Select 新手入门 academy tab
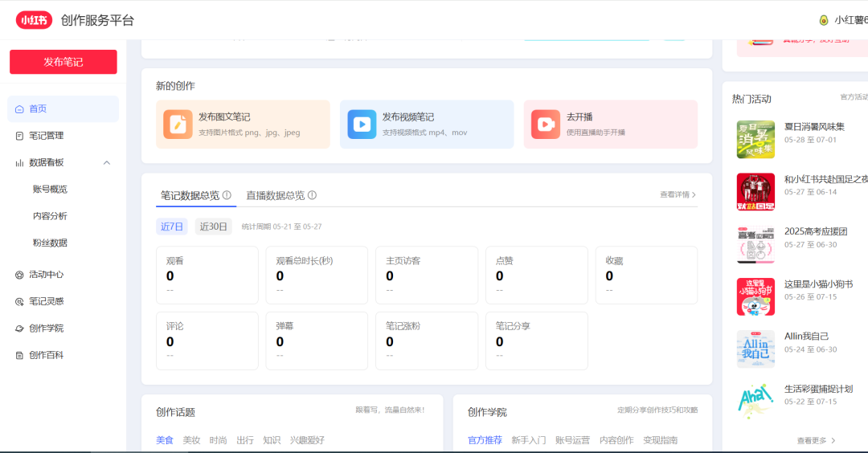This screenshot has width=868, height=453. (x=529, y=440)
